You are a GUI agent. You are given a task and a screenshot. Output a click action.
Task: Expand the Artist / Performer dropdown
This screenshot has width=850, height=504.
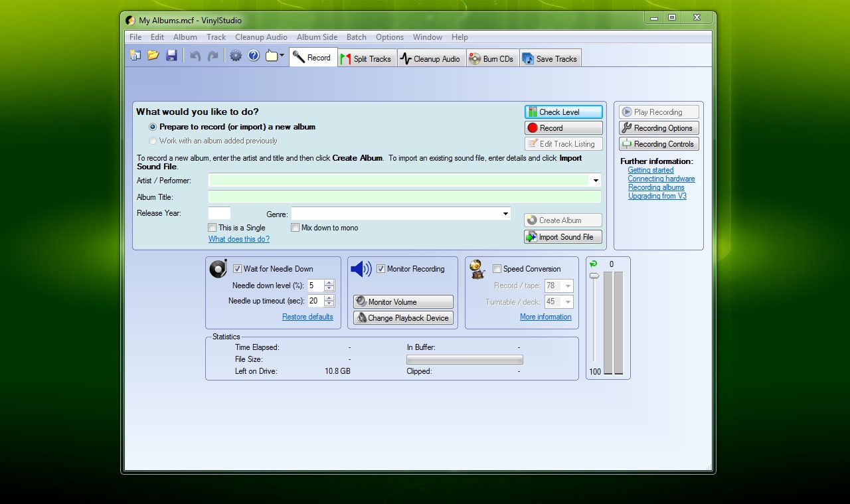596,181
